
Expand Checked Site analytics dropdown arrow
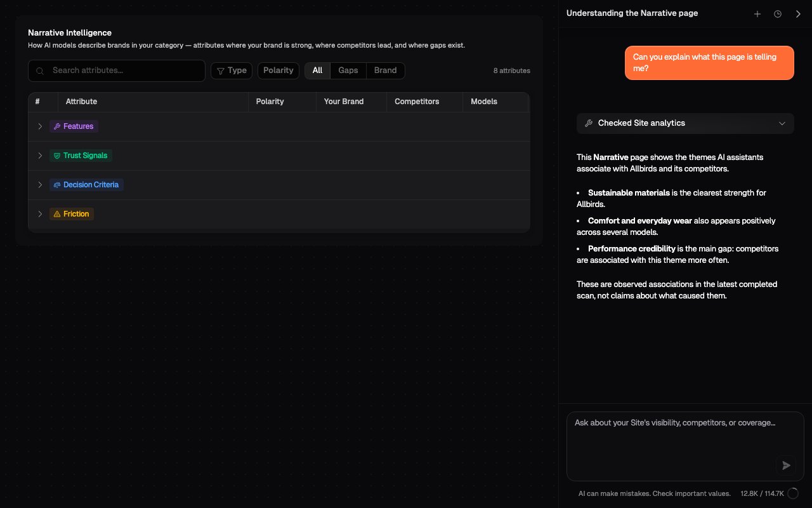click(x=782, y=123)
